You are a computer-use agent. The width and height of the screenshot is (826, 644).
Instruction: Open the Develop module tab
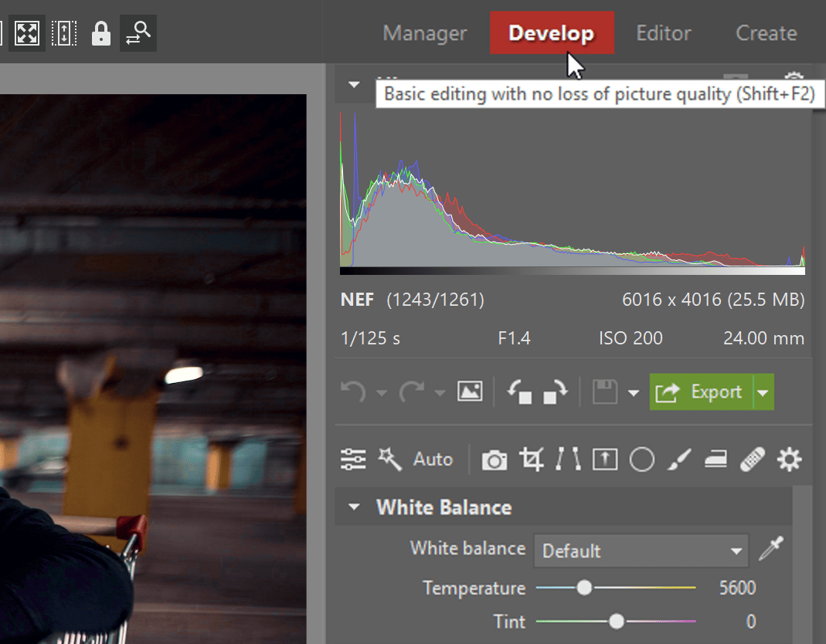click(x=552, y=32)
